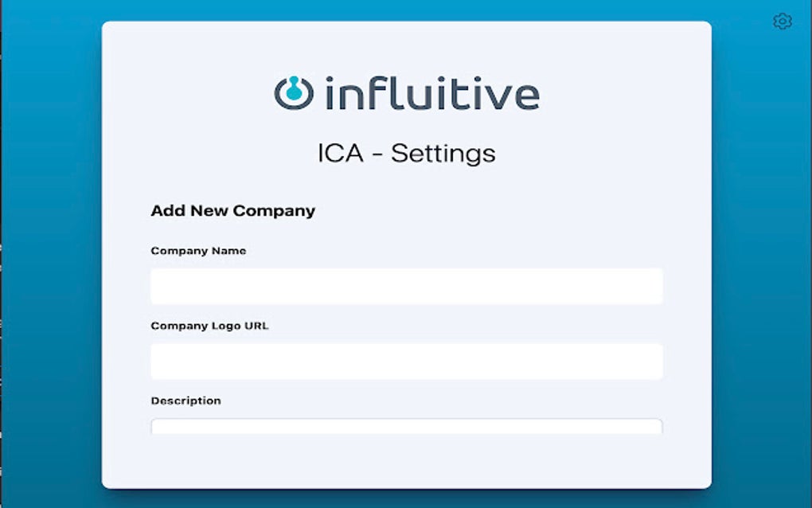Click the influitive wordmark text
This screenshot has width=812, height=508.
(x=431, y=92)
